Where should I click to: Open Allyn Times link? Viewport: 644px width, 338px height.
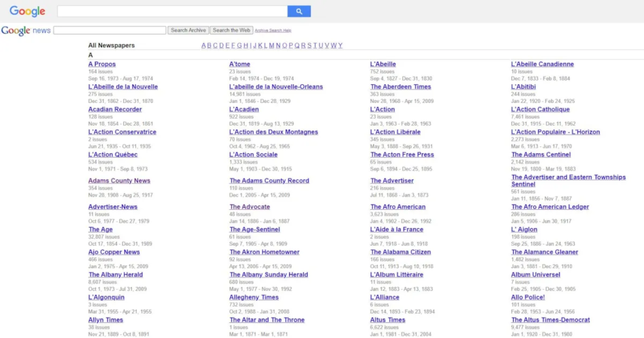pyautogui.click(x=106, y=320)
